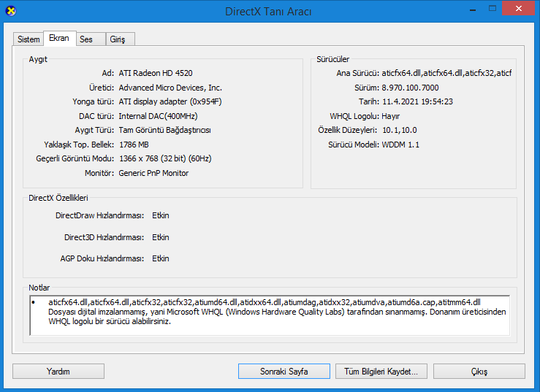Click the date 11.4.2021 19:54:23
The image size is (540, 392).
[417, 101]
